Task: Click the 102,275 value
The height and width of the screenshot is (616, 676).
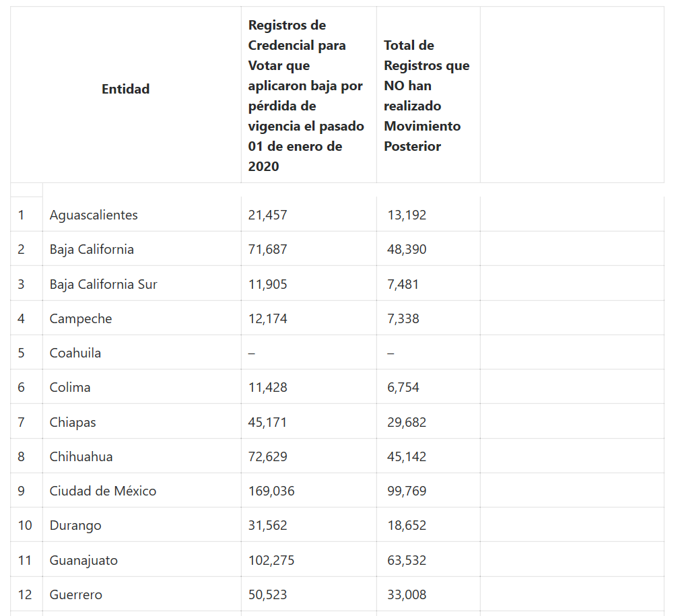Action: point(271,560)
